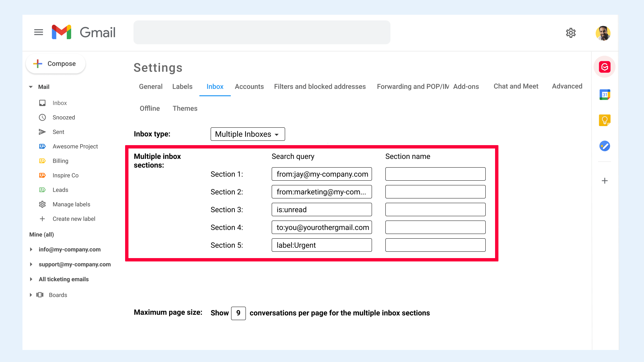The height and width of the screenshot is (362, 644).
Task: Open the Filters and blocked addresses tab
Action: [x=320, y=86]
